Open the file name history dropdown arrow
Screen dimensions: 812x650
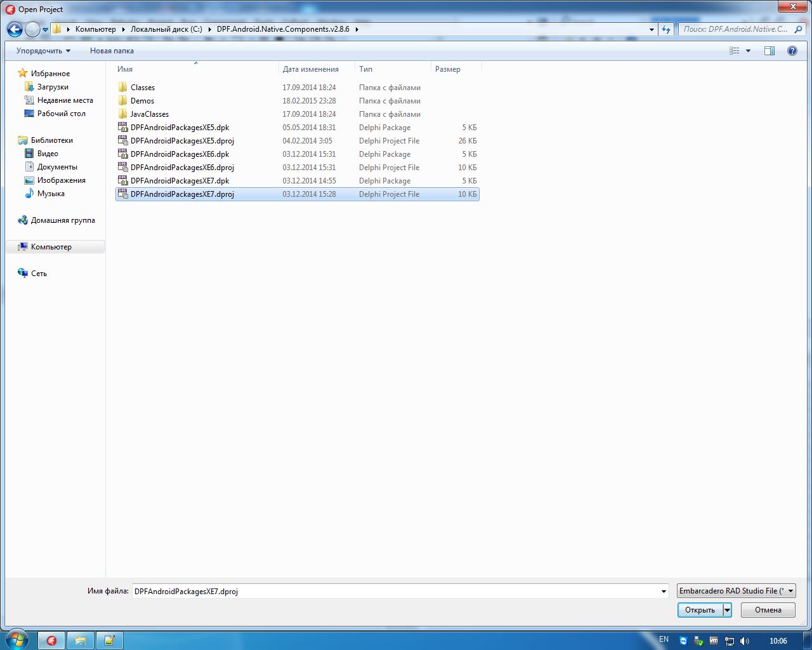tap(664, 592)
